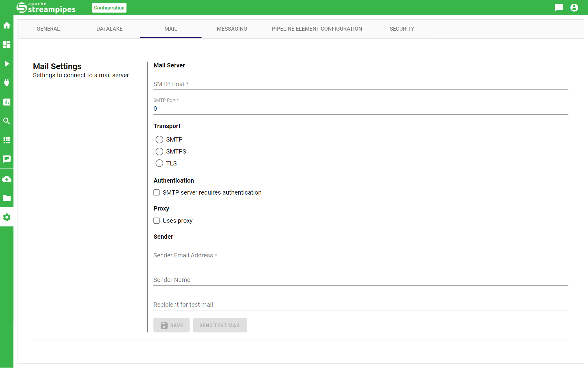Select TLS transport radio button
The image size is (588, 368).
159,163
